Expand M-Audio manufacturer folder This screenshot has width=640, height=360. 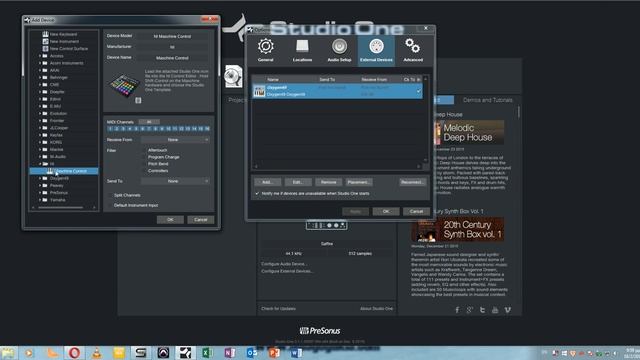pos(40,157)
